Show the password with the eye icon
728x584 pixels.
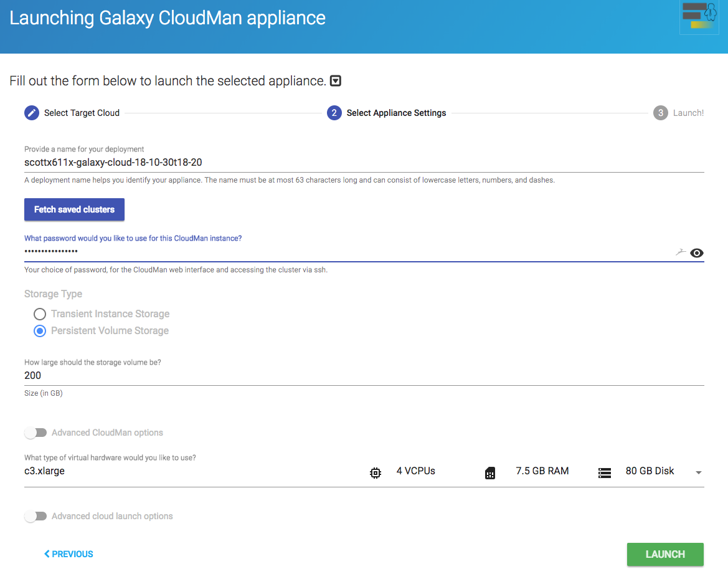(x=696, y=253)
